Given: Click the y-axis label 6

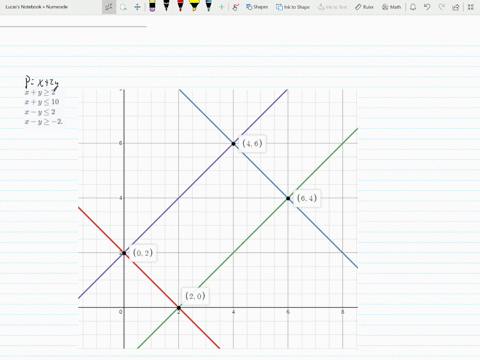Looking at the screenshot, I should 120,143.
